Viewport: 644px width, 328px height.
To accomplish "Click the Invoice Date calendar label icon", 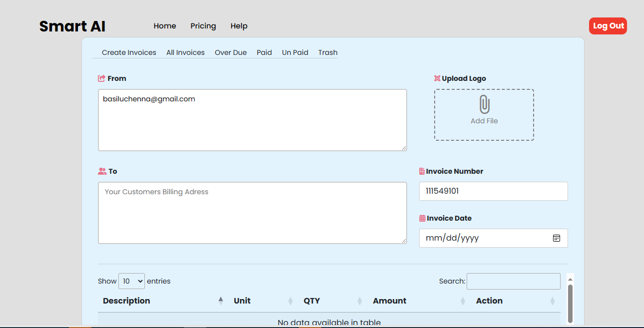I will (422, 218).
